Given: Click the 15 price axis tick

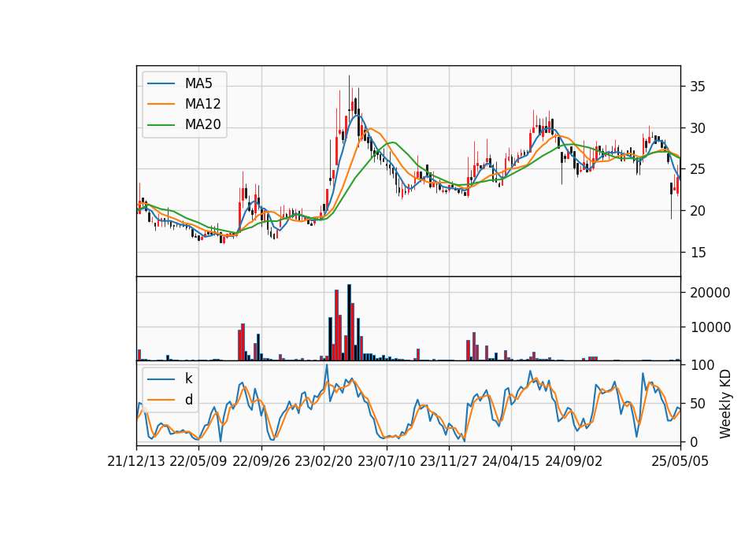Looking at the screenshot, I should tap(697, 253).
